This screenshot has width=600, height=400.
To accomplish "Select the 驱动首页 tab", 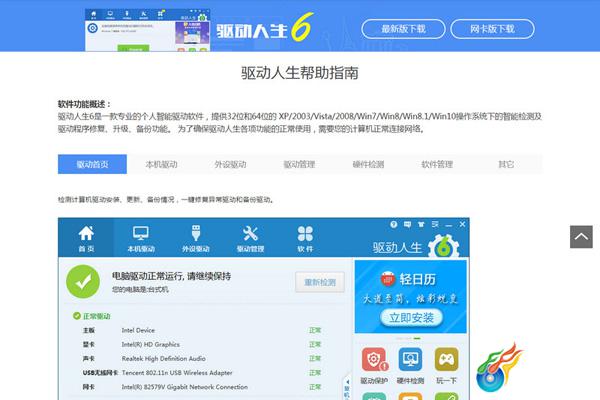I will point(92,164).
